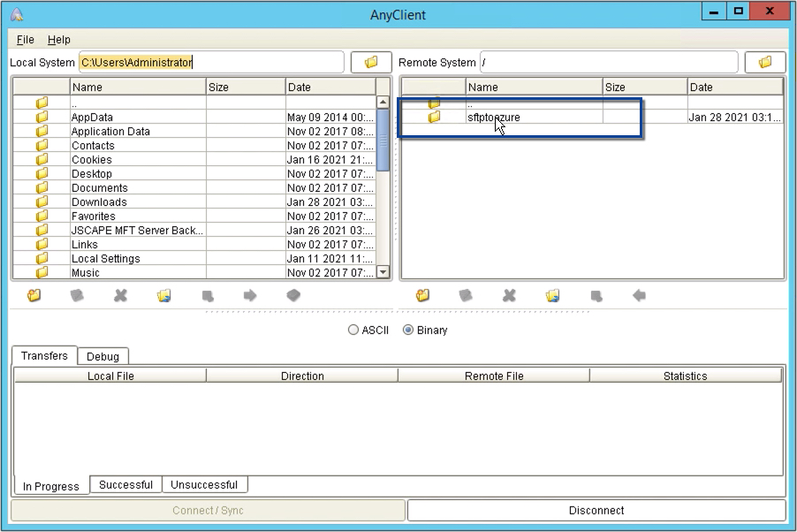Create a new folder on the remote server
The width and height of the screenshot is (797, 532).
[421, 296]
